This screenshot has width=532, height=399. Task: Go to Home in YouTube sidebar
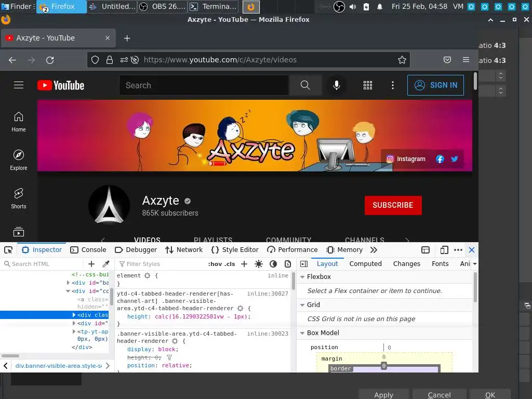coord(19,122)
